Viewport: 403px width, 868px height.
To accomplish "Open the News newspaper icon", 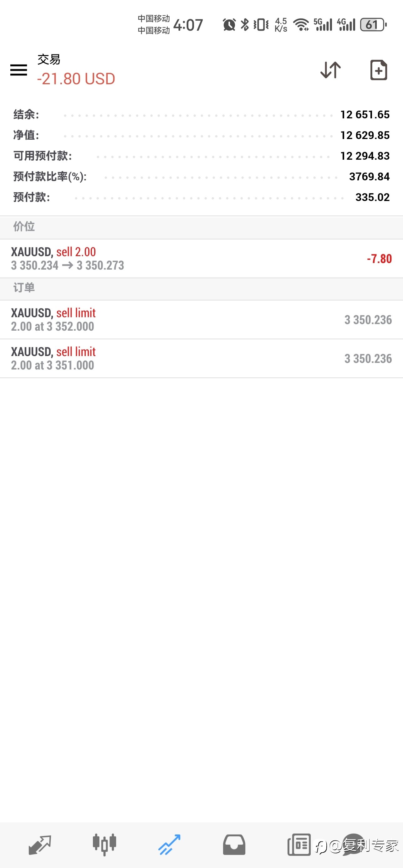I will coord(299,845).
